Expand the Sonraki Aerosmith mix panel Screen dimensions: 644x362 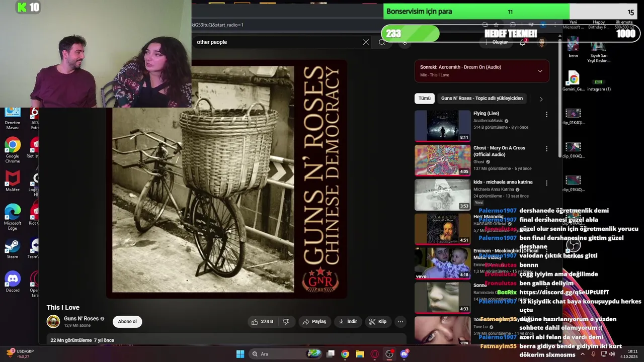(540, 71)
